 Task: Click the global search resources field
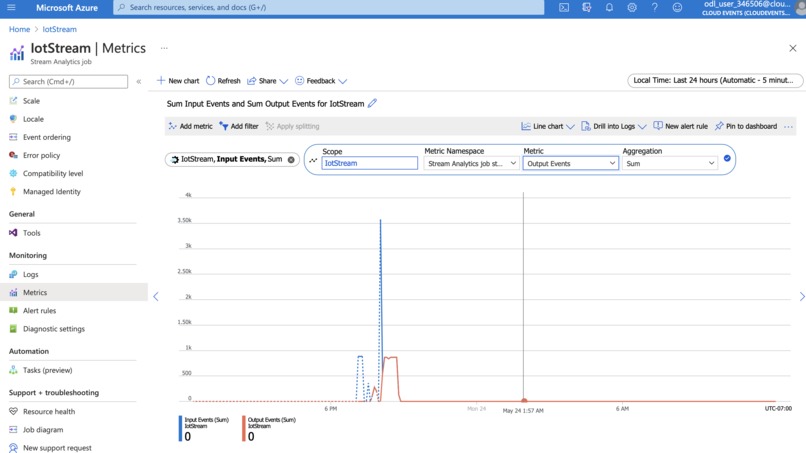click(328, 7)
